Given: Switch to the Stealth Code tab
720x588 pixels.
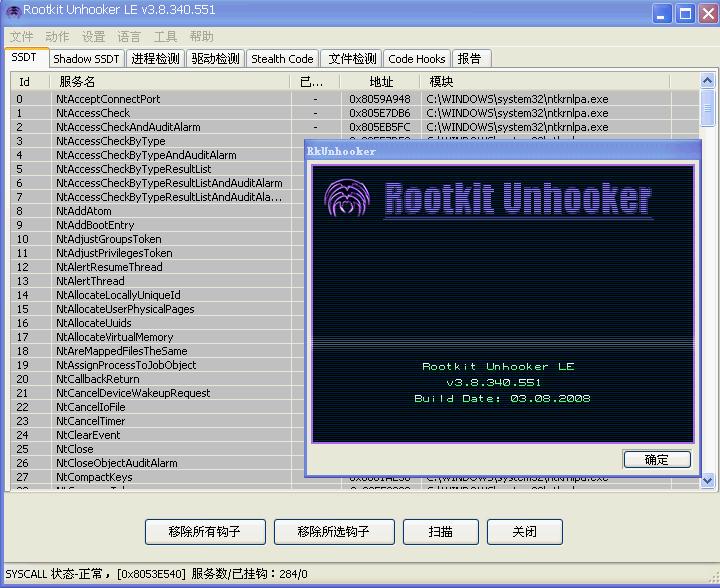Looking at the screenshot, I should pos(282,59).
